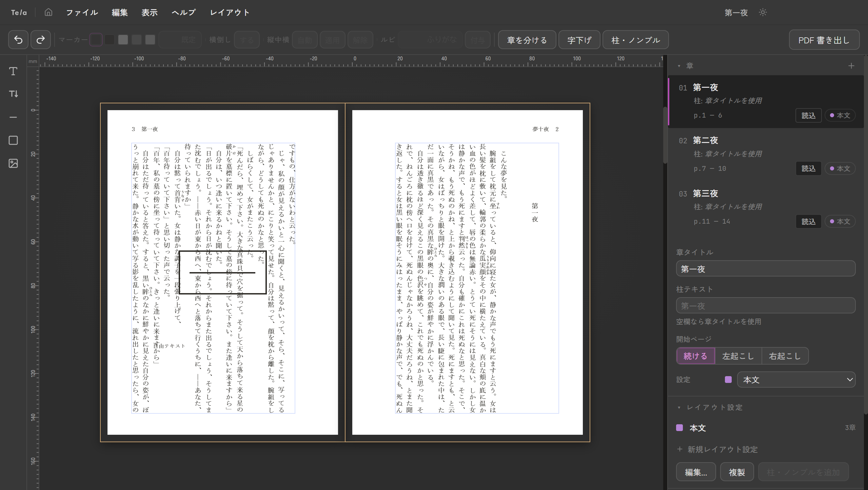This screenshot has width=868, height=490.
Task: Select 右起こし start page option
Action: point(785,356)
